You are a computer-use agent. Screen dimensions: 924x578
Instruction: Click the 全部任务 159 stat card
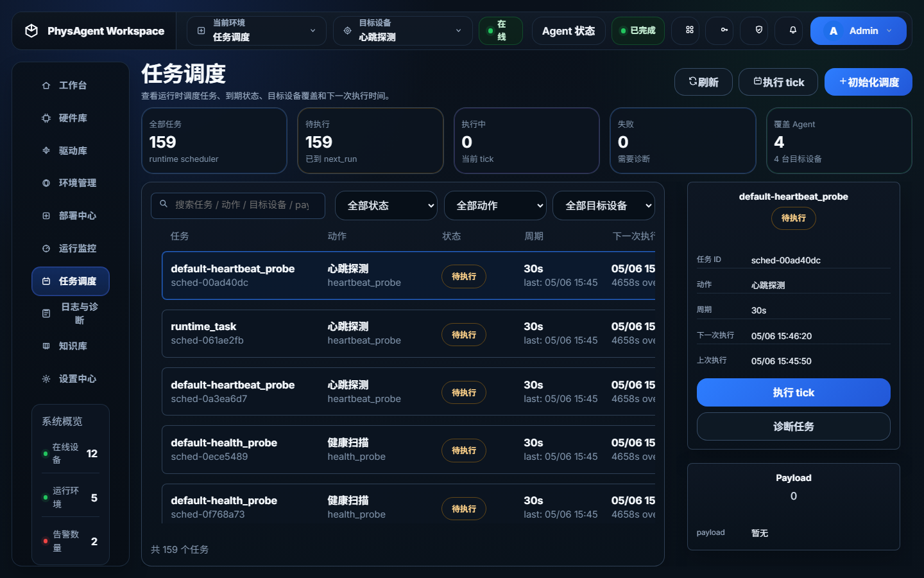[x=214, y=141]
